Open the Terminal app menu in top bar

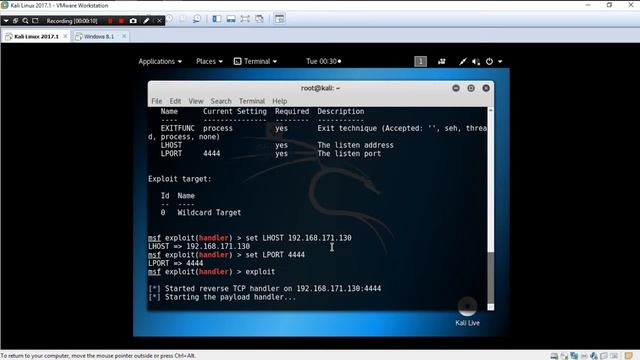click(x=256, y=61)
